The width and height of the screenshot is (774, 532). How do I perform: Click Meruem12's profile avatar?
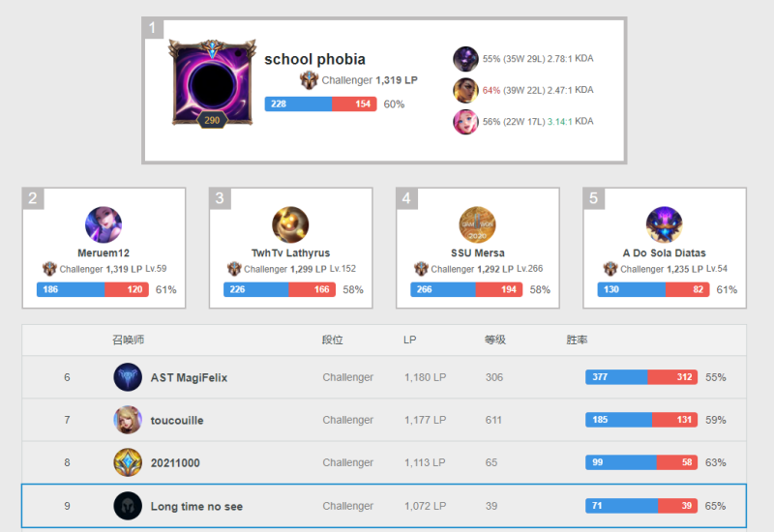(x=104, y=224)
